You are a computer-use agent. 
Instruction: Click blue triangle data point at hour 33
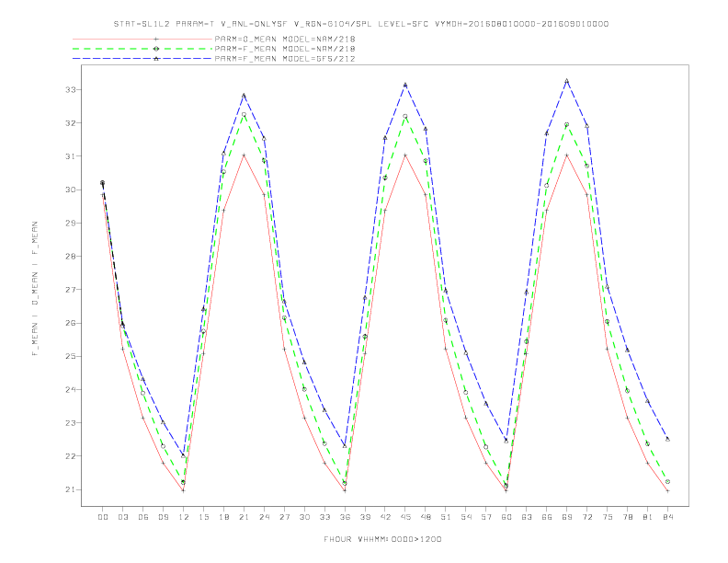324,410
